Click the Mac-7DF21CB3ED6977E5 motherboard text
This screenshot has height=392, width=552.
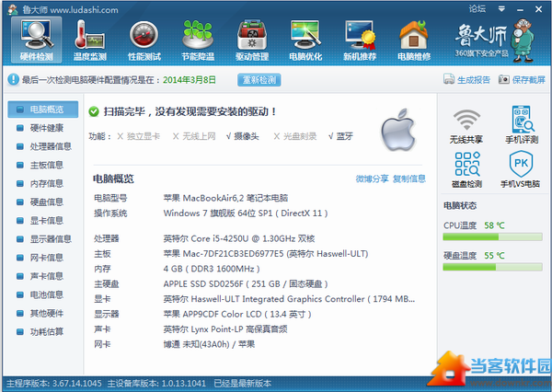coord(266,254)
